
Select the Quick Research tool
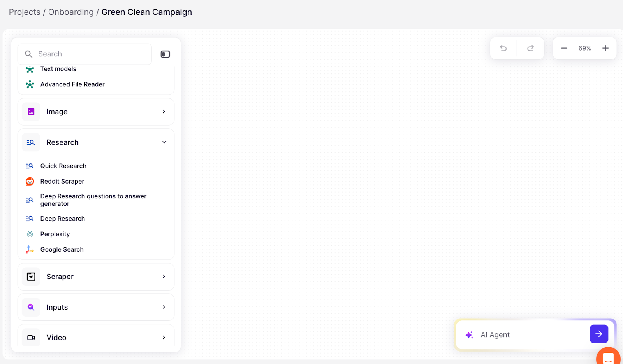coord(63,166)
